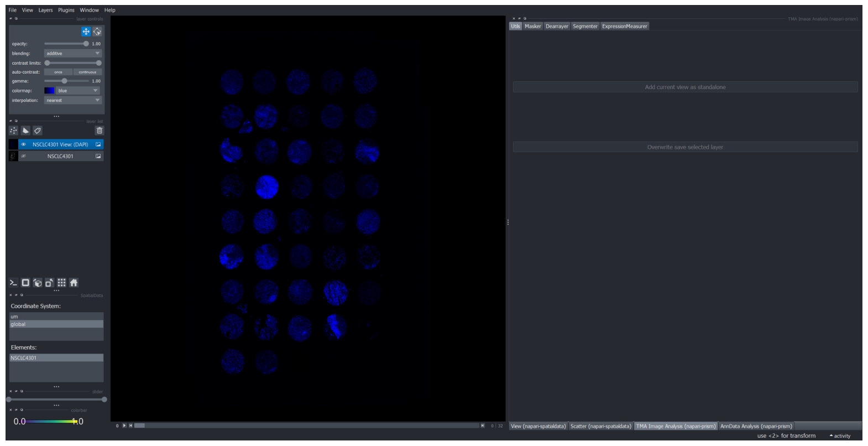The width and height of the screenshot is (868, 446).
Task: Open the File menu
Action: [12, 10]
